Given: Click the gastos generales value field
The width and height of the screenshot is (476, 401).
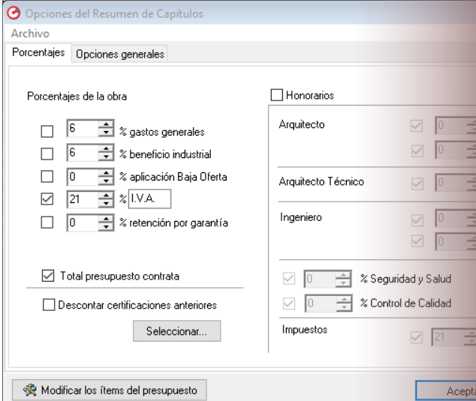Looking at the screenshot, I should [x=83, y=128].
